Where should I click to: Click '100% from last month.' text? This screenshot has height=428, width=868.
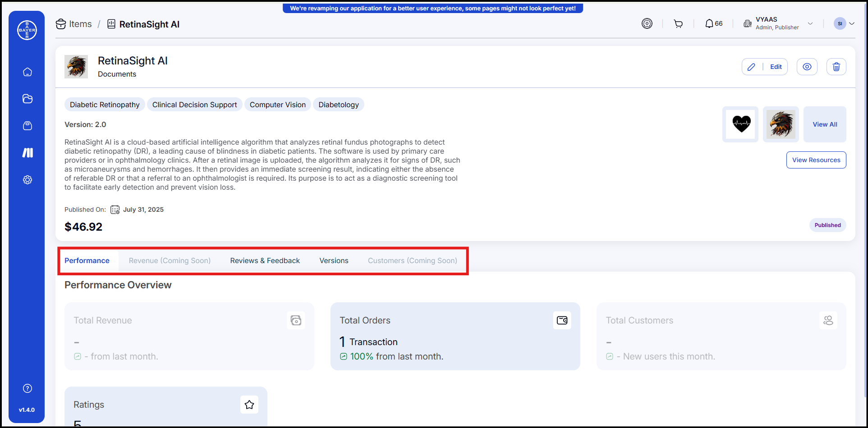(397, 356)
